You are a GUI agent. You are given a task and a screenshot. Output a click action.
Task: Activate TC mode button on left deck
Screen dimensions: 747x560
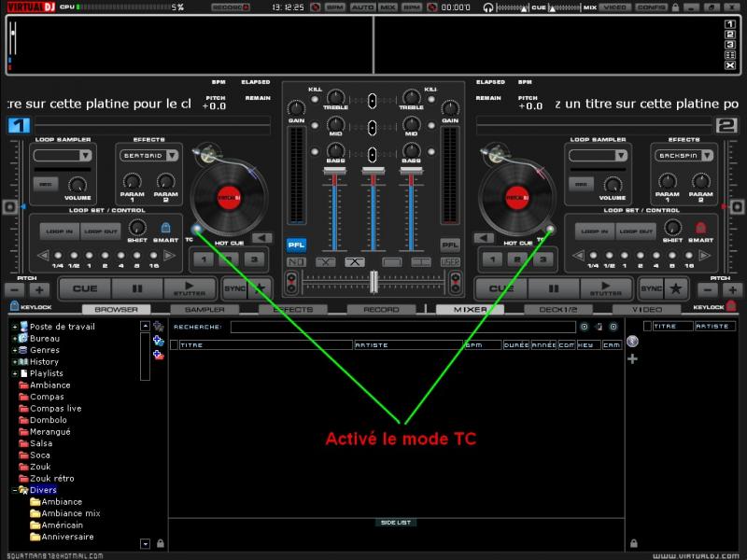click(x=195, y=230)
